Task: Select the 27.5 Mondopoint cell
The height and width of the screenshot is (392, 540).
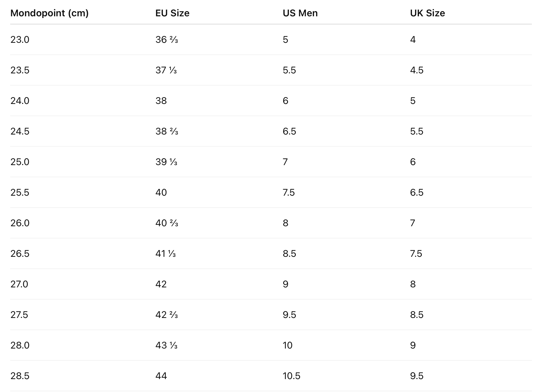Action: tap(19, 315)
